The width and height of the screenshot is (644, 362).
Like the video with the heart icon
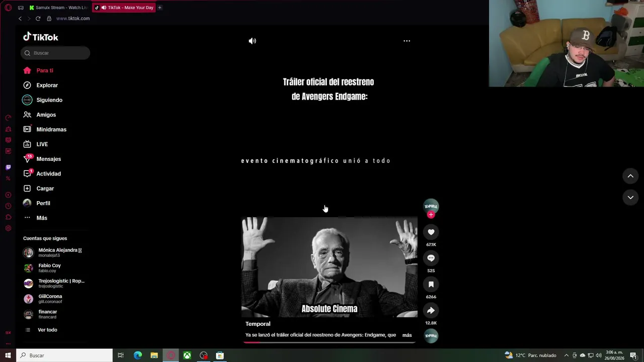pos(431,232)
